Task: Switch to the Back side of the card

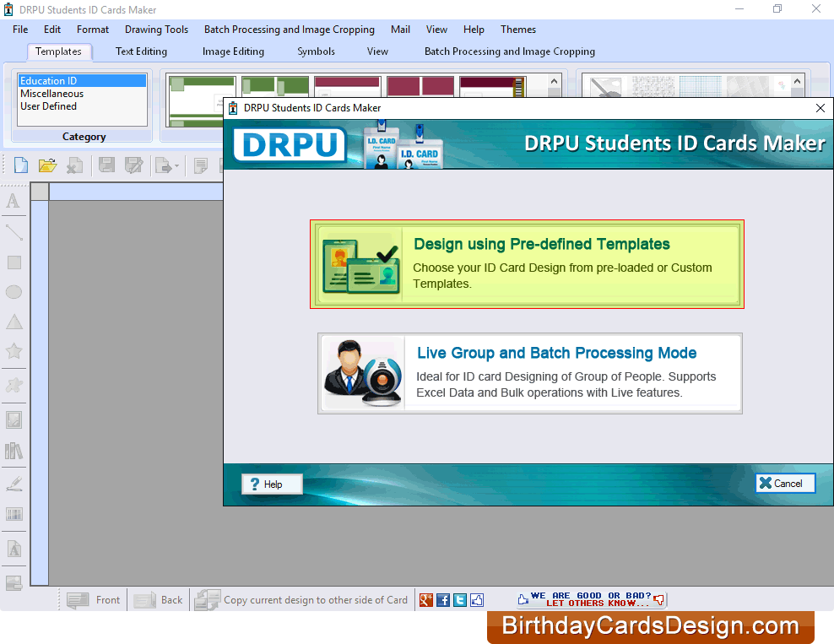Action: [159, 599]
